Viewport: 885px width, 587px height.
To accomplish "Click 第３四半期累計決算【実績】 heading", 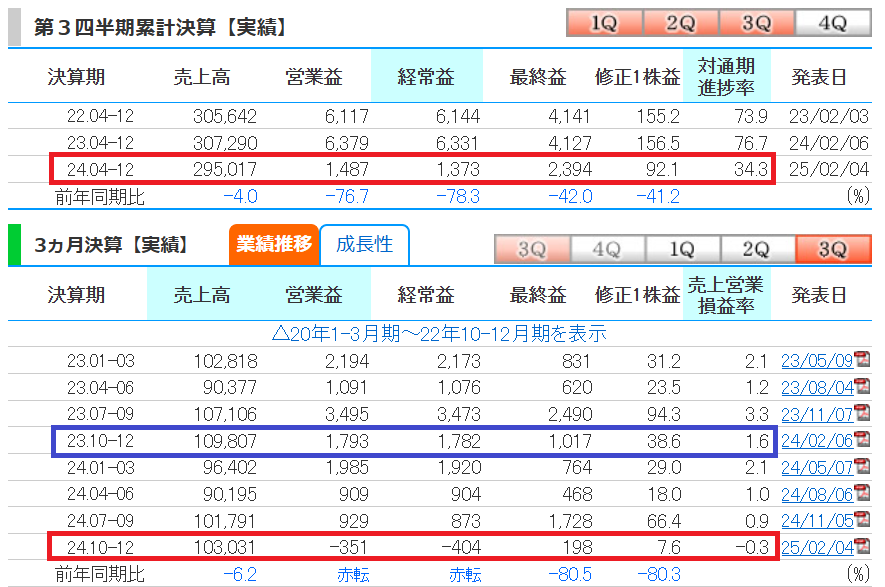I will 160,27.
